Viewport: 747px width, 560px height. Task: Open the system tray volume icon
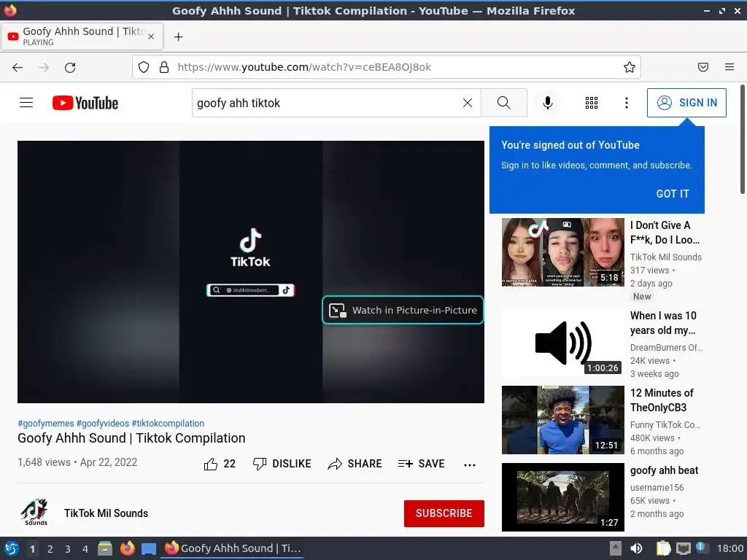636,548
